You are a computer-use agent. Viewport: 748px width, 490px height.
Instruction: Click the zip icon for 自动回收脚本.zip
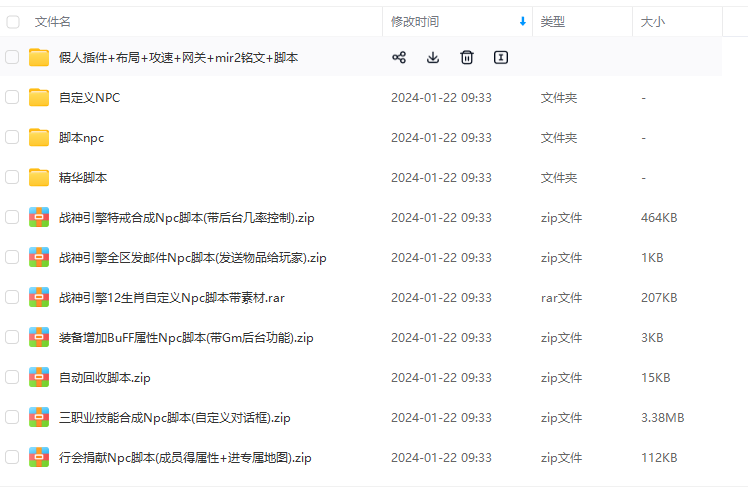(39, 378)
